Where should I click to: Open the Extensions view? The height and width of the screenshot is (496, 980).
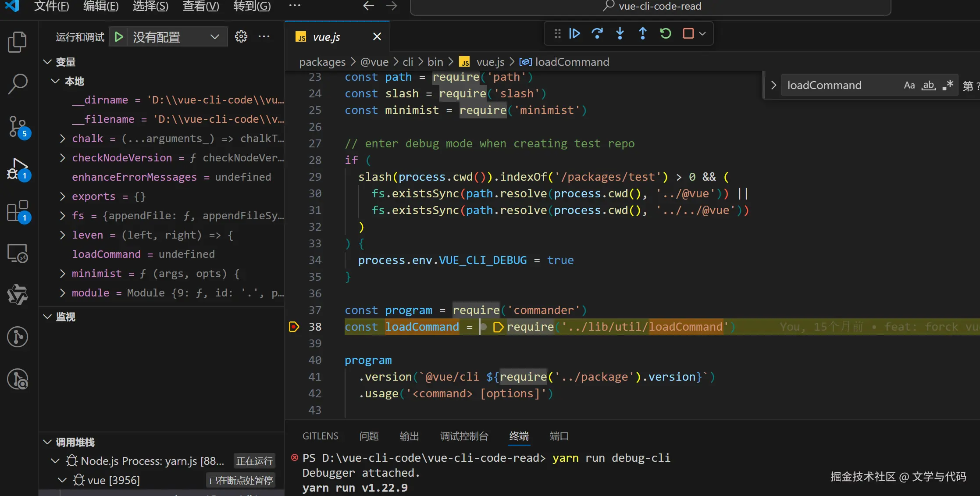click(18, 211)
